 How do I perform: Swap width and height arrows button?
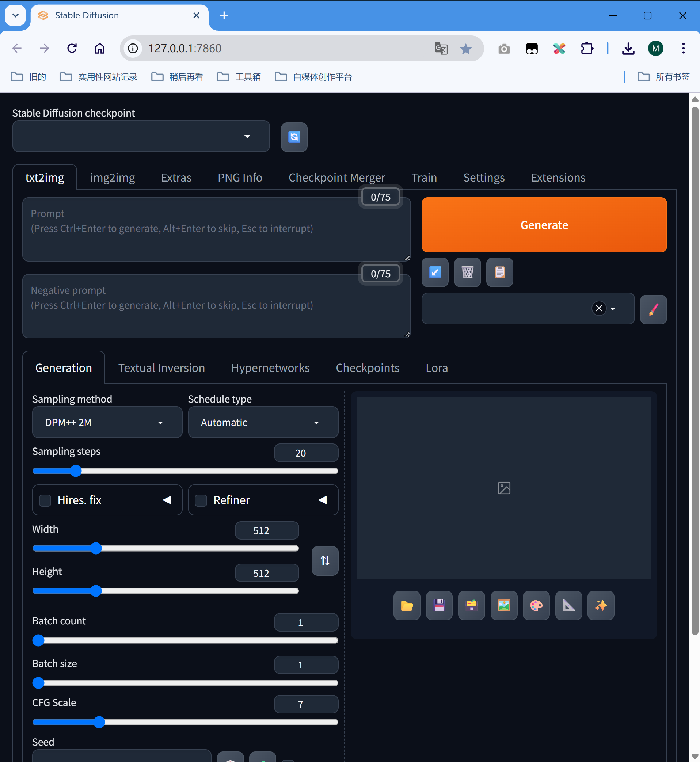(x=325, y=560)
